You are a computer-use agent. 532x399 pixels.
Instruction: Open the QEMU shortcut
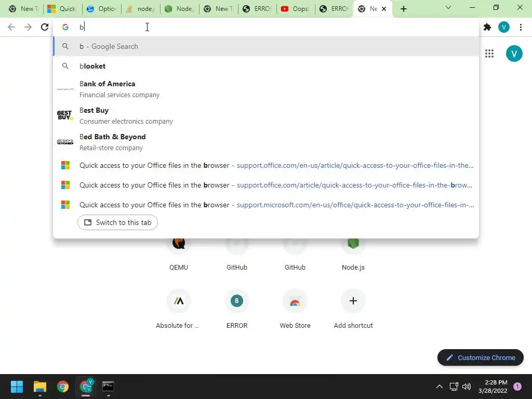[179, 254]
